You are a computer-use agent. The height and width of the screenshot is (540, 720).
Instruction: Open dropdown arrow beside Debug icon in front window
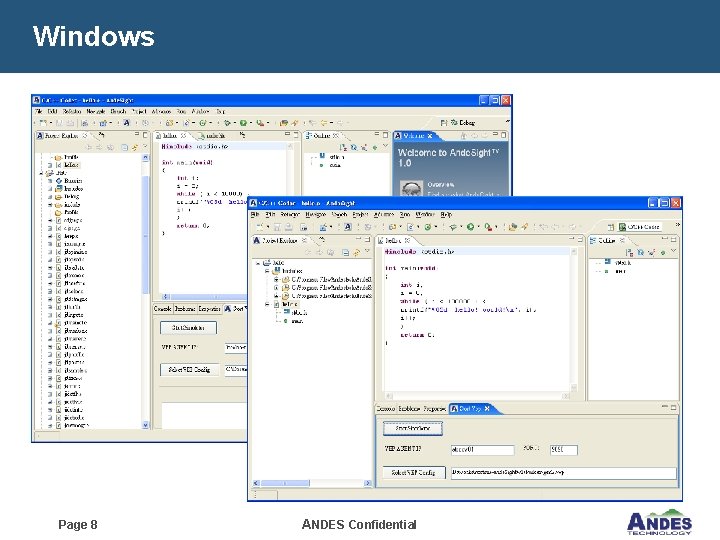(x=461, y=227)
